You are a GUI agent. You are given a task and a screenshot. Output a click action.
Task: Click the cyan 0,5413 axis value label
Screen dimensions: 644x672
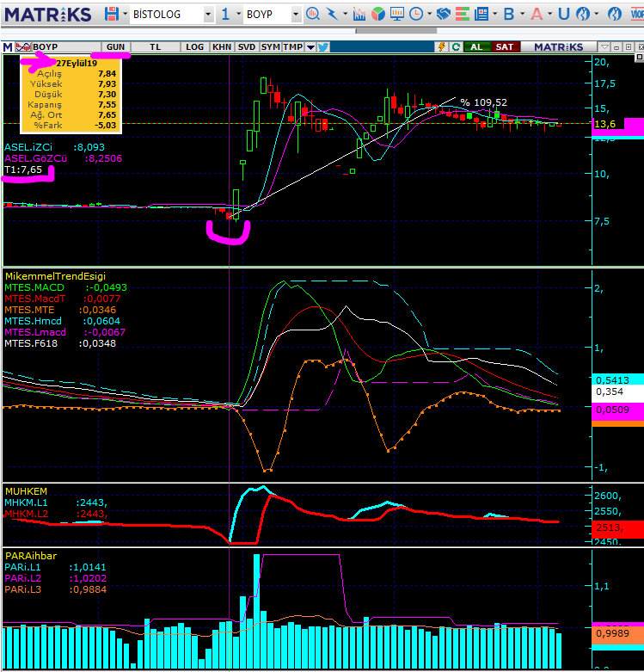pyautogui.click(x=617, y=379)
